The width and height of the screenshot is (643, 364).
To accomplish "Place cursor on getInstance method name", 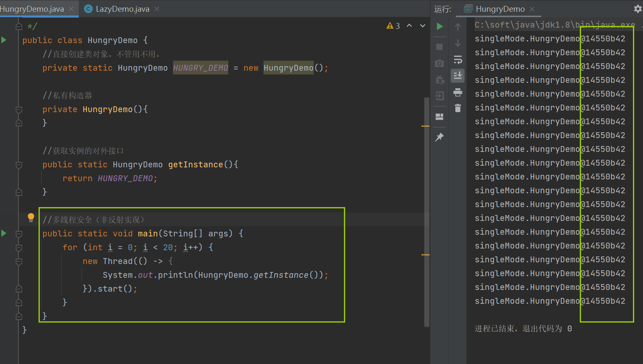I will 196,164.
